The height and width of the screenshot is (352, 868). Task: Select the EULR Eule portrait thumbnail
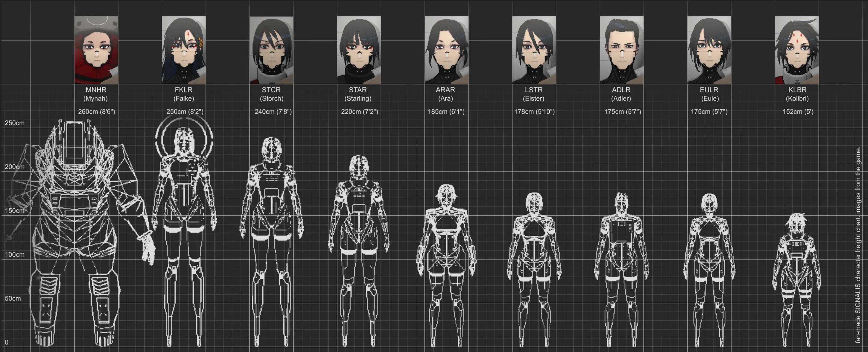point(709,50)
